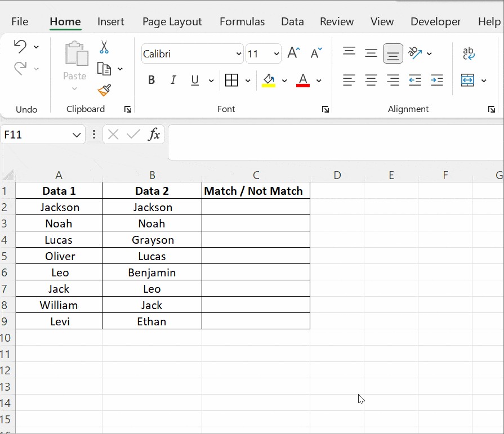Screen dimensions: 504x434
Task: Decrease font size with small A icon
Action: point(316,53)
